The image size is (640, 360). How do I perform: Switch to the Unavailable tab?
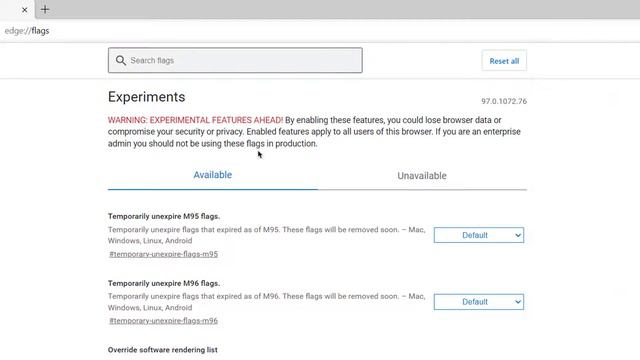point(422,176)
